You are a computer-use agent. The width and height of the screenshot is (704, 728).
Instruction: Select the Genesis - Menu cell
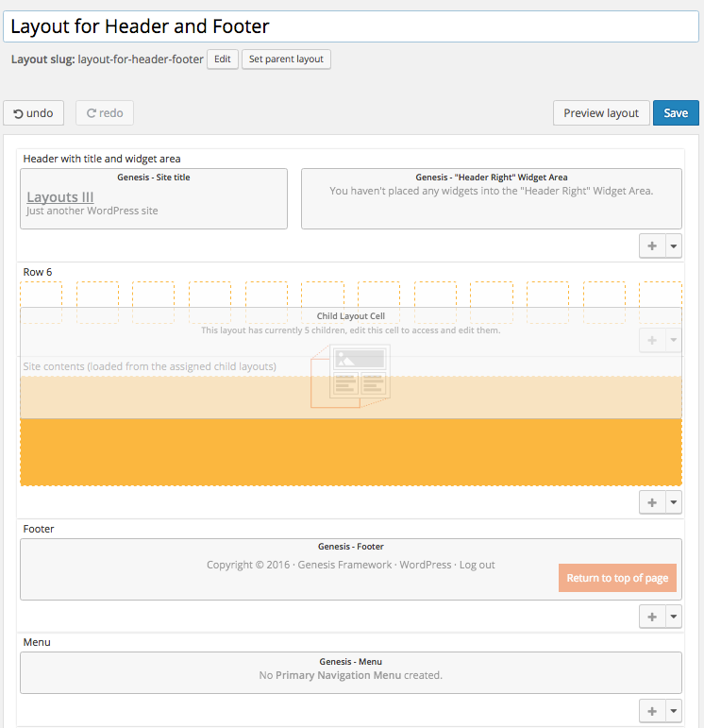pos(351,672)
